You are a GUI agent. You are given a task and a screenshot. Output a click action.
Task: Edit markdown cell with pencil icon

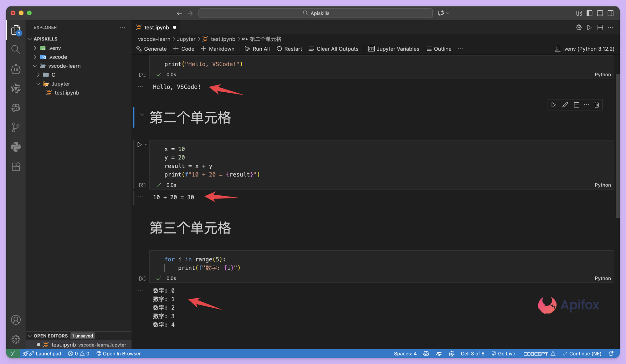click(565, 105)
